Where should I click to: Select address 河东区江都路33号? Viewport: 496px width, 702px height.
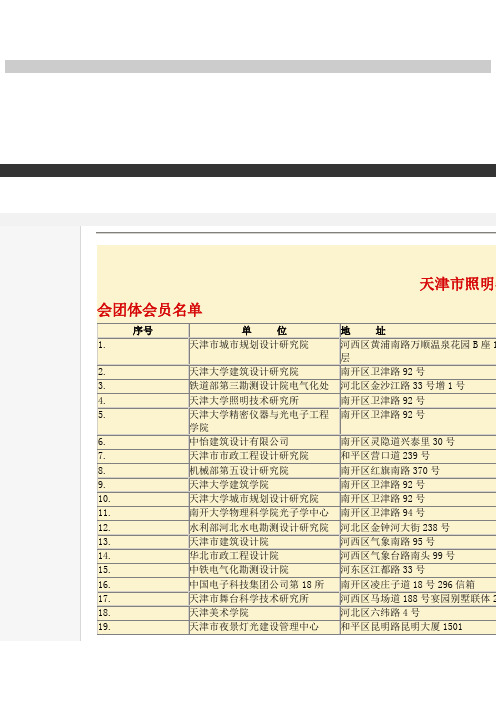point(383,570)
